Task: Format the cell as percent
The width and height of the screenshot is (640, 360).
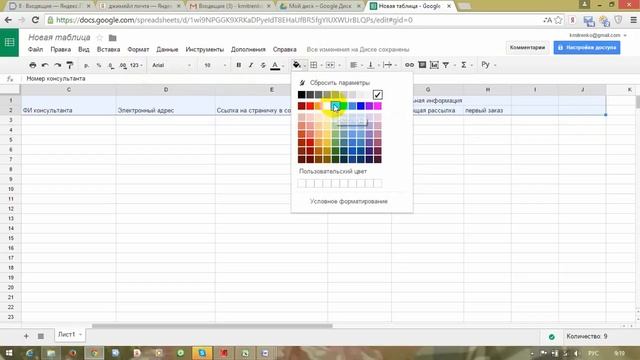Action: coord(99,65)
